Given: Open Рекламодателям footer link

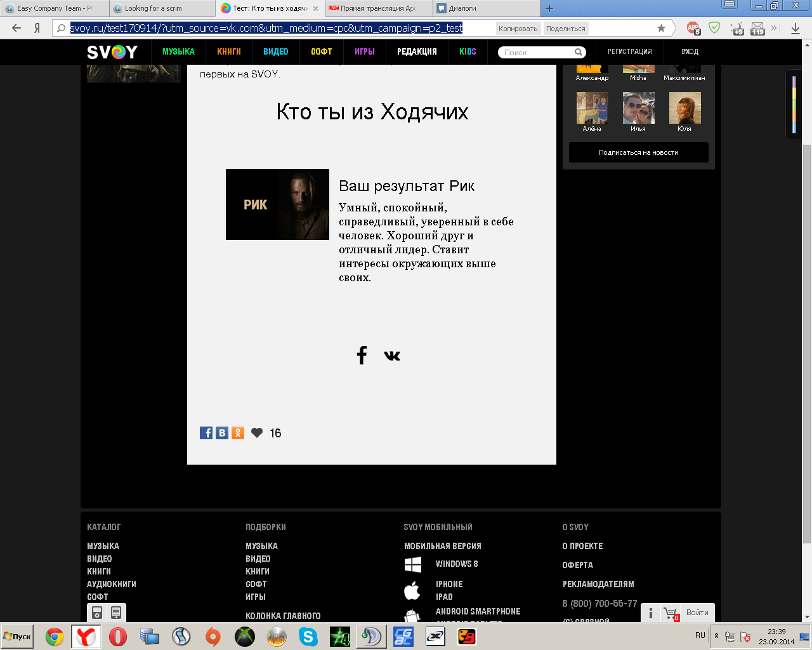Looking at the screenshot, I should click(598, 584).
